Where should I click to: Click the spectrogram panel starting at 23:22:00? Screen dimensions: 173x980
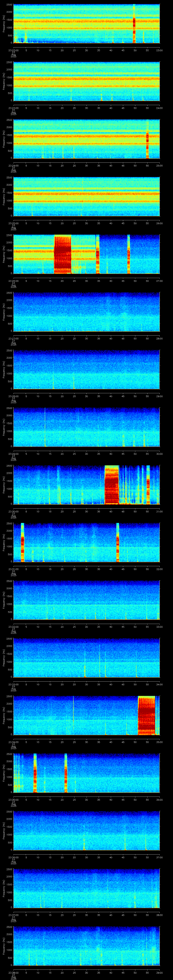click(87, 24)
